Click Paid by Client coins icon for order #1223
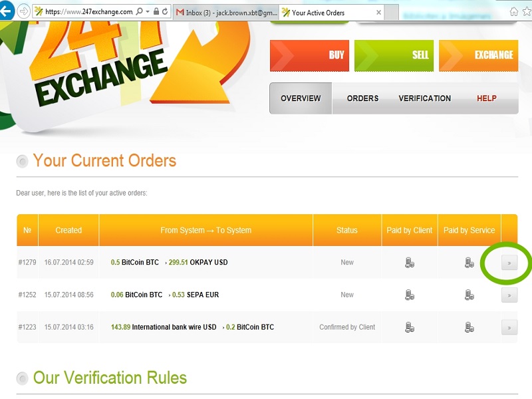 [410, 327]
